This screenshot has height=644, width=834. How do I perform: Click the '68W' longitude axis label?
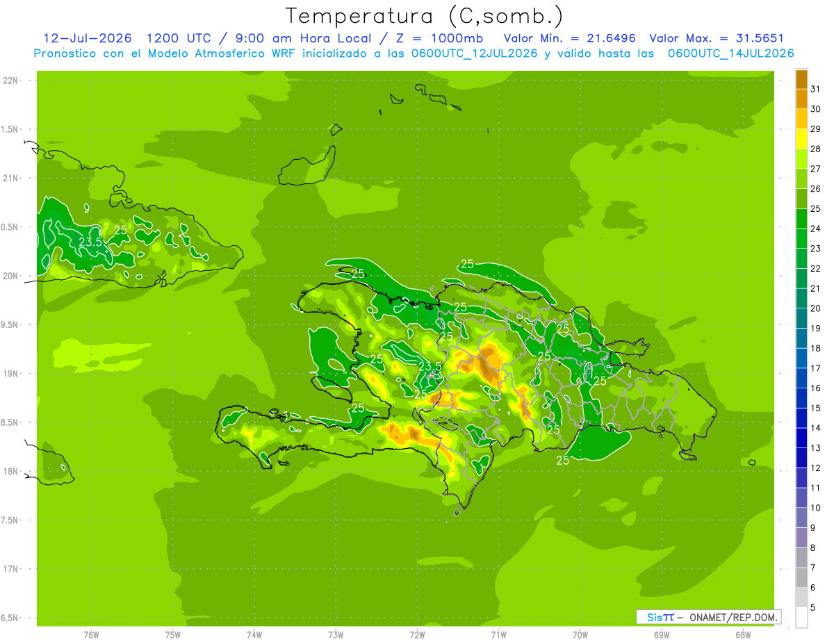(x=743, y=634)
